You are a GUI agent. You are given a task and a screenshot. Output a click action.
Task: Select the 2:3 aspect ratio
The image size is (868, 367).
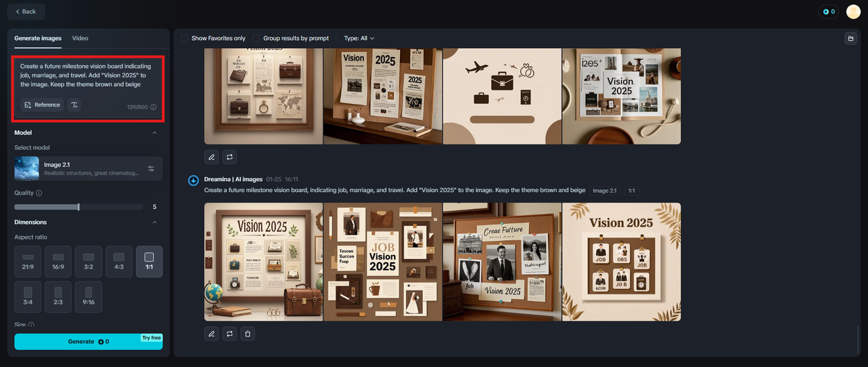(58, 297)
